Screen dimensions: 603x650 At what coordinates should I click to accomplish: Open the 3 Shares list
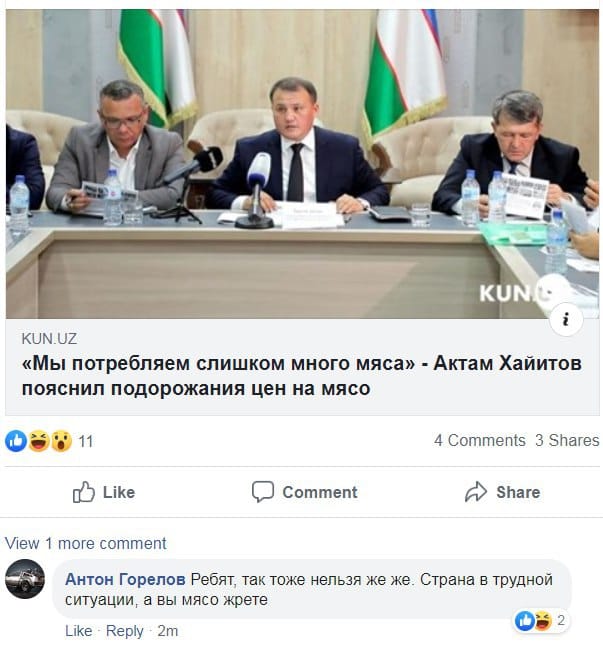pyautogui.click(x=567, y=440)
